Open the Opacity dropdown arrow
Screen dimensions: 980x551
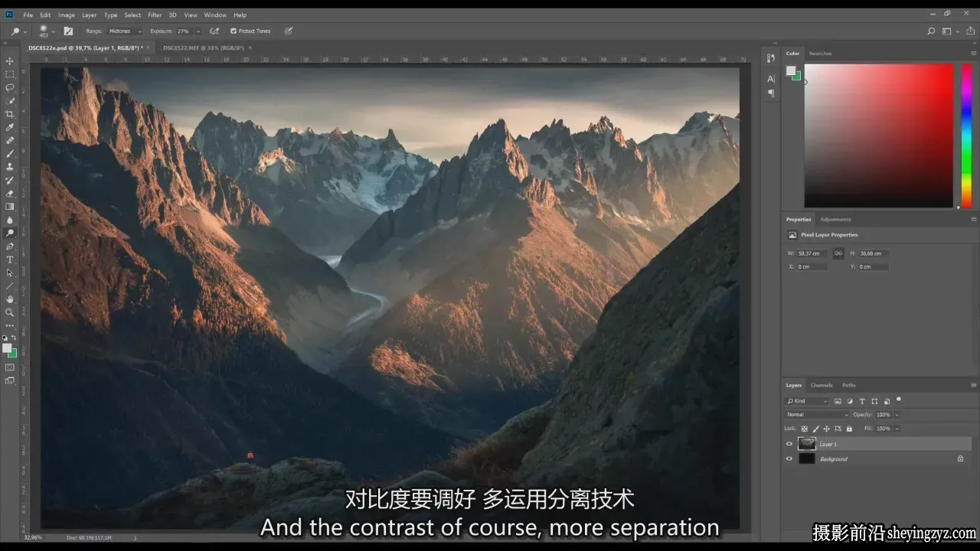coord(897,415)
